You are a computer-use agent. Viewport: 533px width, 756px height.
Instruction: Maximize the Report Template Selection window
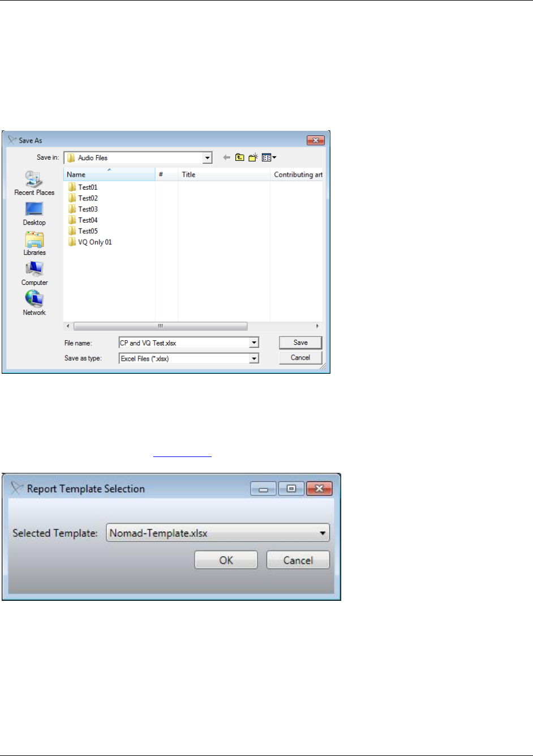click(x=291, y=489)
